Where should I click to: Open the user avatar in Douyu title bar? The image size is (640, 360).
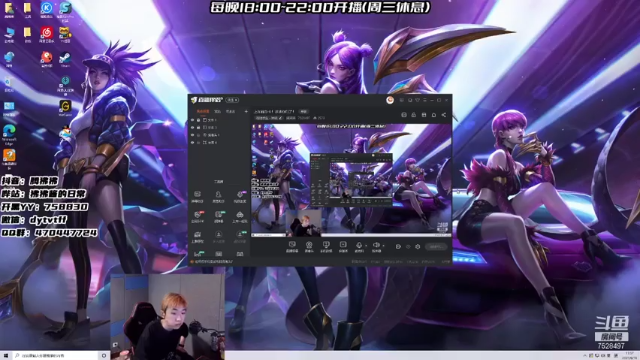[390, 100]
